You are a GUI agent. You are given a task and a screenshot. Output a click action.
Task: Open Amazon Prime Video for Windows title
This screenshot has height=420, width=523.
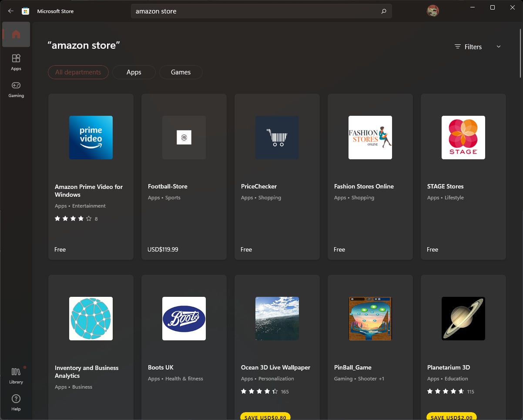(89, 191)
